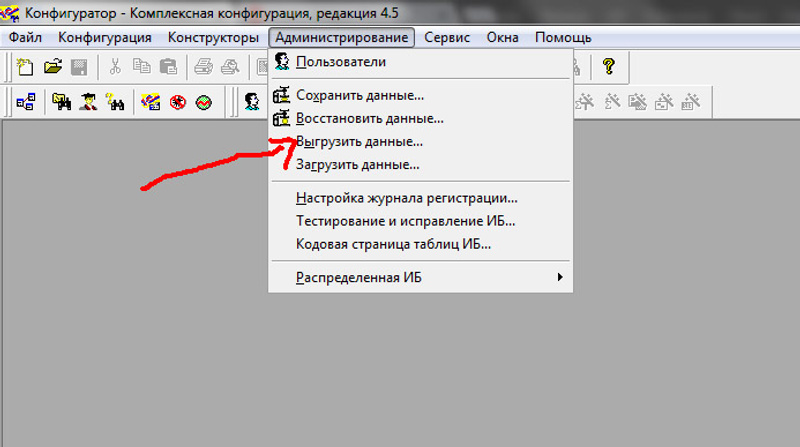Select Тестирование и исправление ИБ... entry
The image size is (800, 447).
point(420,221)
